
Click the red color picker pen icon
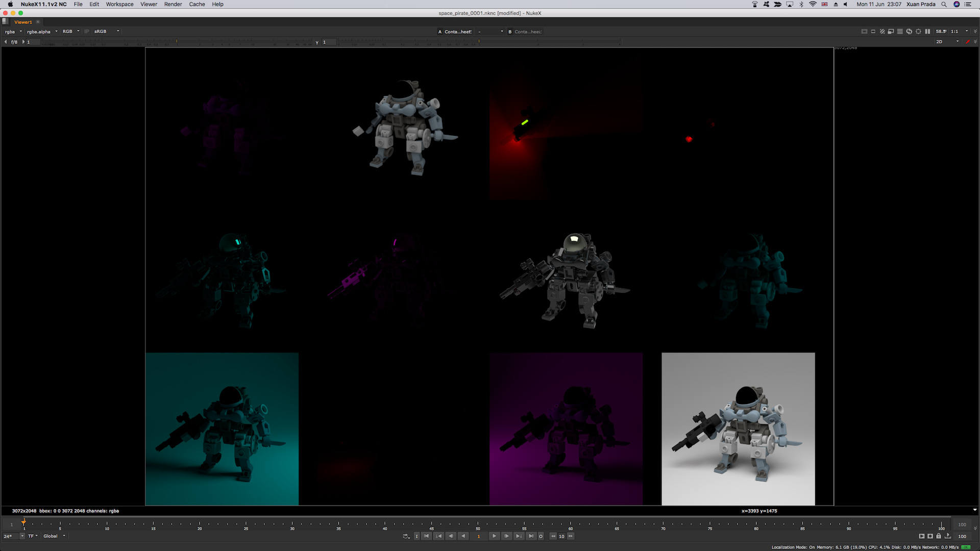coord(968,41)
